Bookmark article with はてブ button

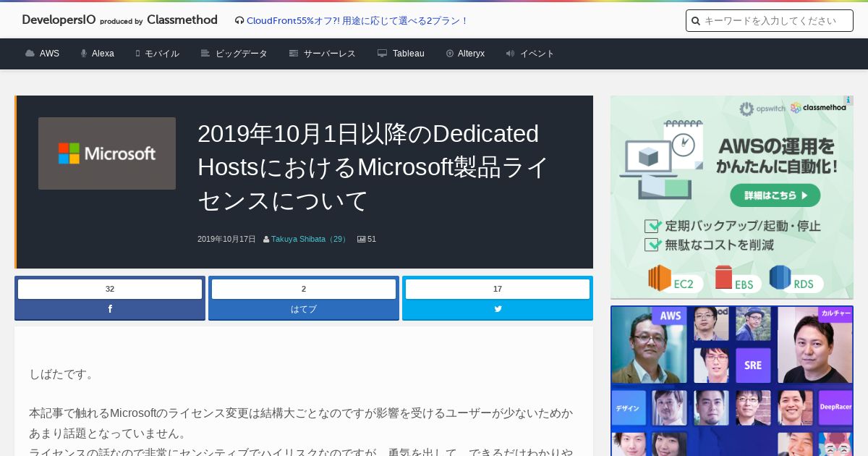click(x=304, y=309)
